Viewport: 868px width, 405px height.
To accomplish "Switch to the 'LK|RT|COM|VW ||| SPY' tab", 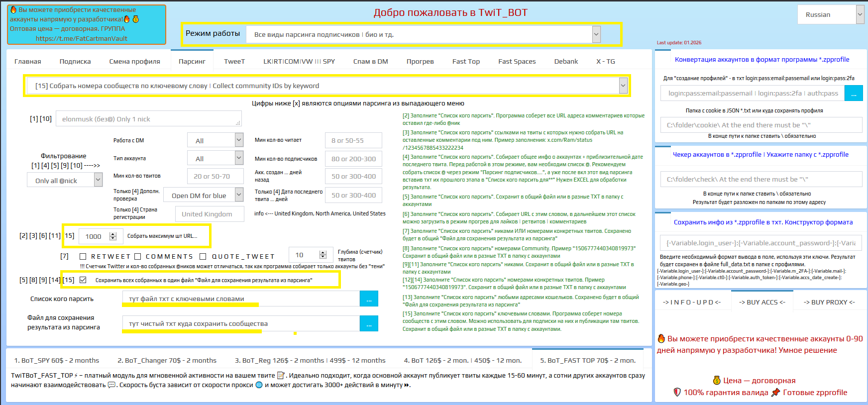I will click(x=299, y=61).
